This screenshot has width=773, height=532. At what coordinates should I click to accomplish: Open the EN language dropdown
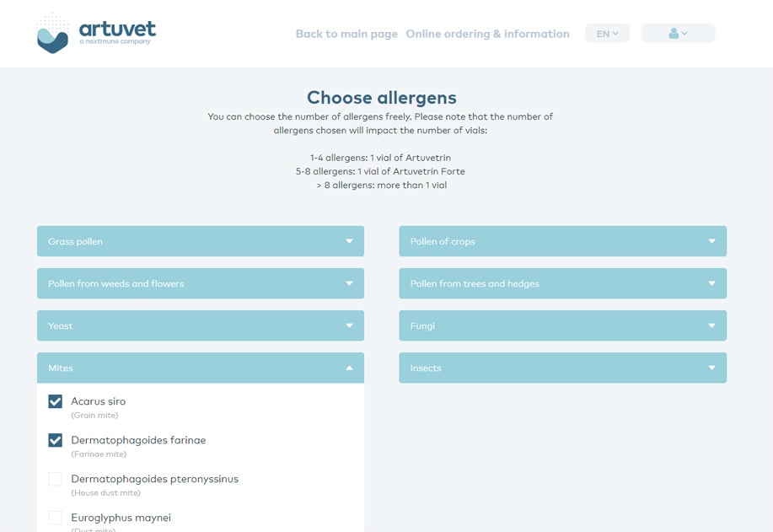pos(607,34)
